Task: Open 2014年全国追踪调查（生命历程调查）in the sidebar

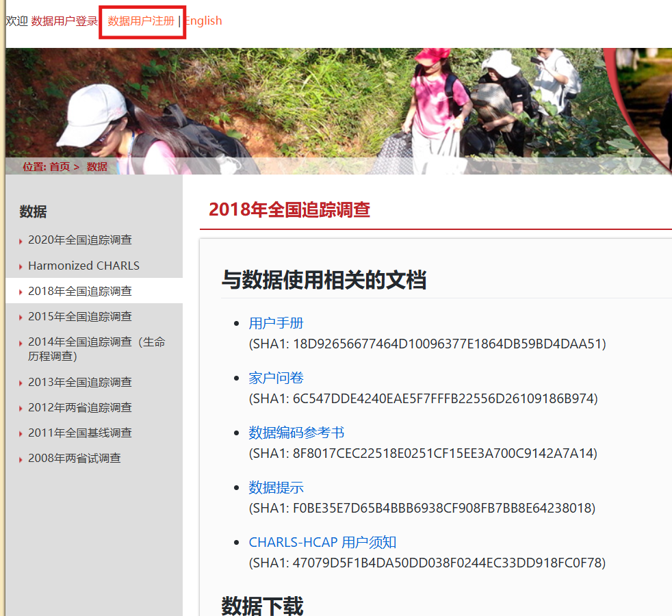Action: [96, 348]
